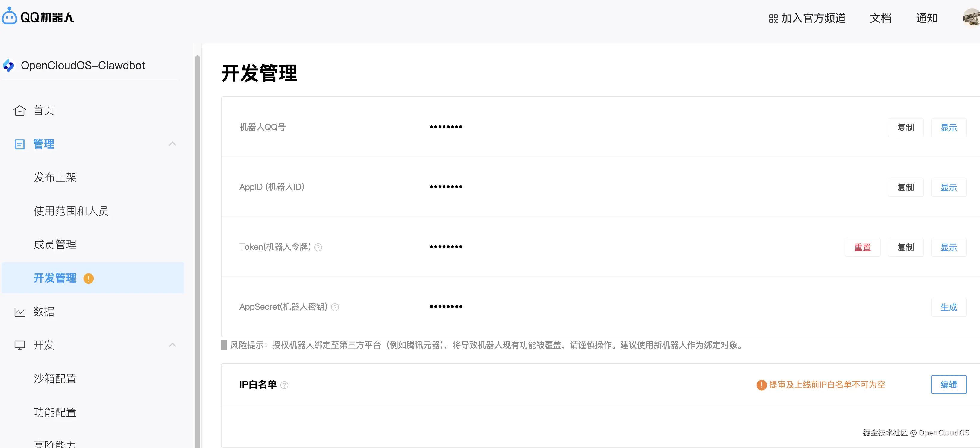This screenshot has height=448, width=980.
Task: Click the 加入官方频道 QR grid icon
Action: [x=773, y=18]
